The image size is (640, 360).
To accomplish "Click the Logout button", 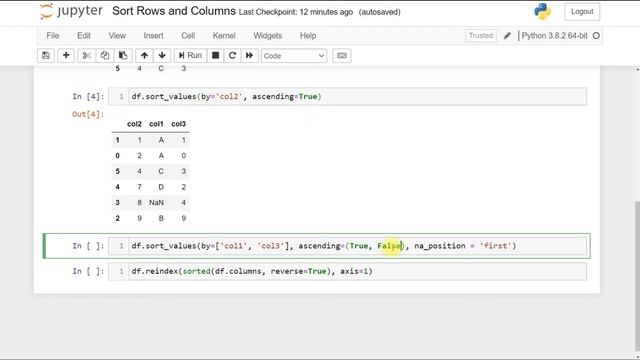I will click(582, 11).
